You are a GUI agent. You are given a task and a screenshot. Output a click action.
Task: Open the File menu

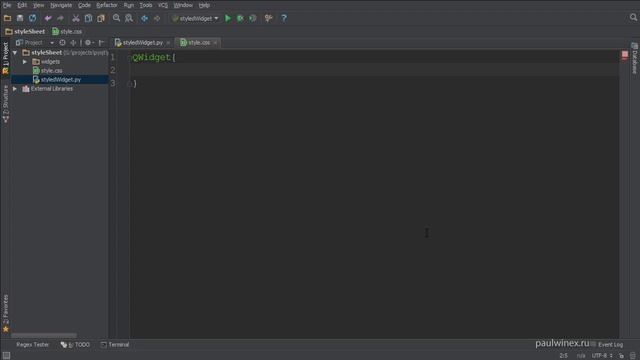7,5
